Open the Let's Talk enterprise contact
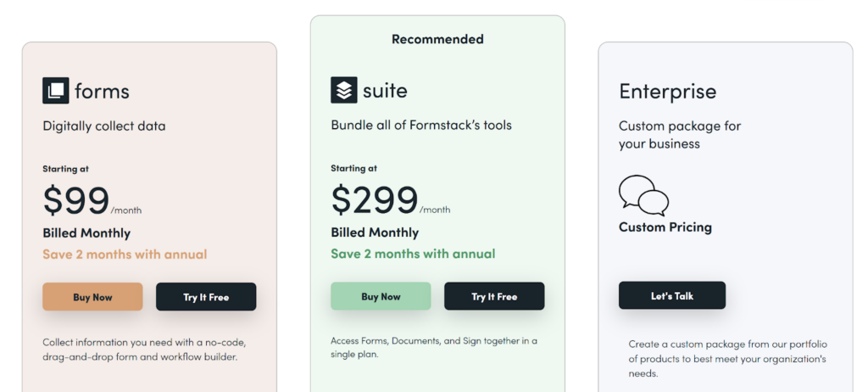Image resolution: width=868 pixels, height=392 pixels. [x=672, y=295]
